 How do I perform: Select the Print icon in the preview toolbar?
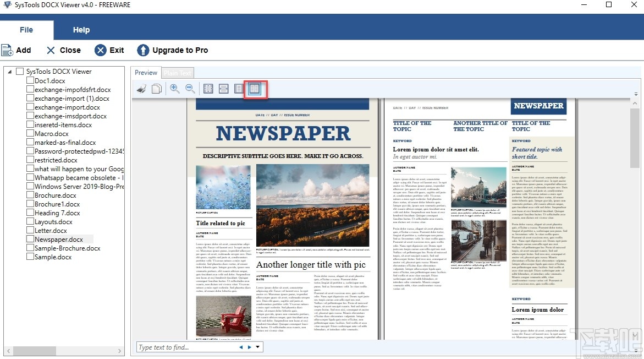click(142, 88)
